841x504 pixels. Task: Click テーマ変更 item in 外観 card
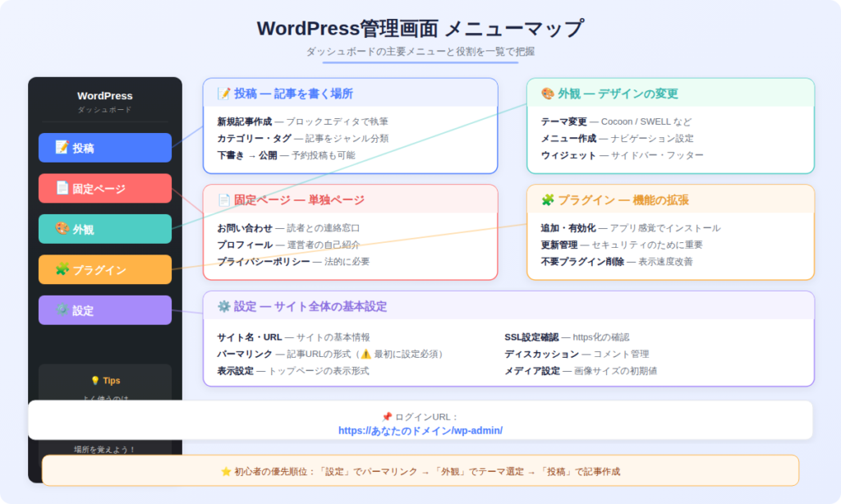click(563, 121)
